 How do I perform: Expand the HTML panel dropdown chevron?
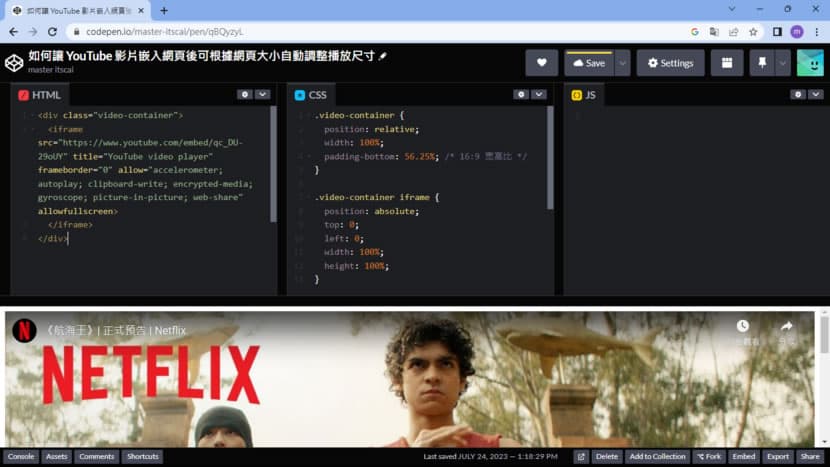coord(263,94)
